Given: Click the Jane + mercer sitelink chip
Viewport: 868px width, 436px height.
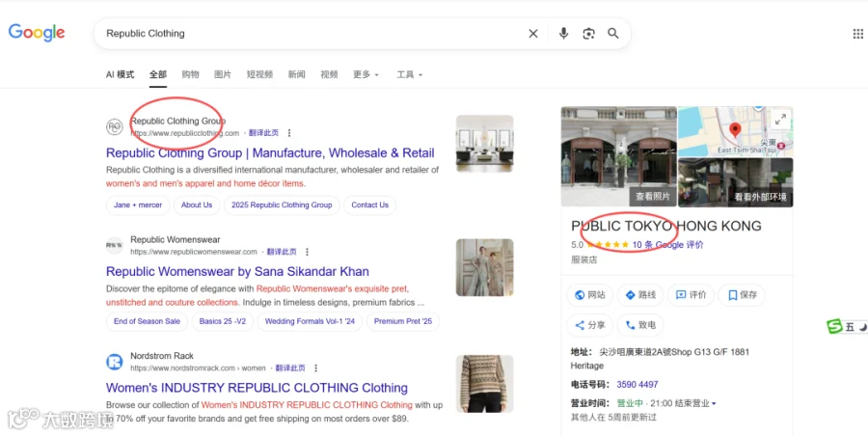Looking at the screenshot, I should coord(138,205).
